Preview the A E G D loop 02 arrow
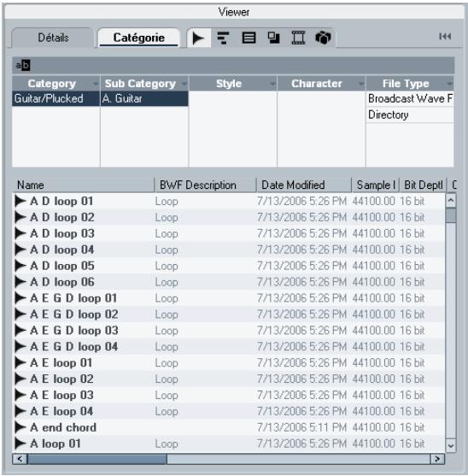The image size is (468, 476). [20, 314]
